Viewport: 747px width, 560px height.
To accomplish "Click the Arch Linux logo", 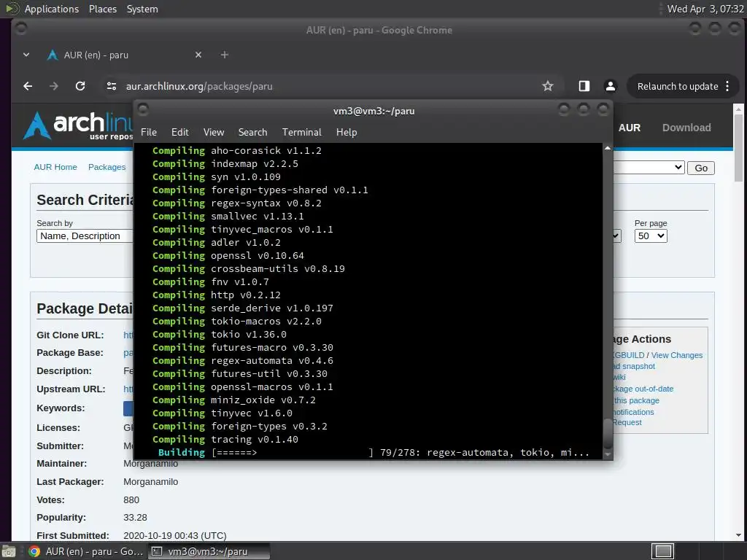I will click(77, 125).
